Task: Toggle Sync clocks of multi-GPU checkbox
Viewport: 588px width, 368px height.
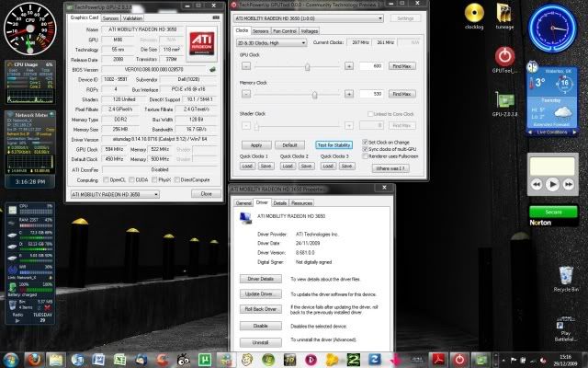Action: [x=365, y=149]
